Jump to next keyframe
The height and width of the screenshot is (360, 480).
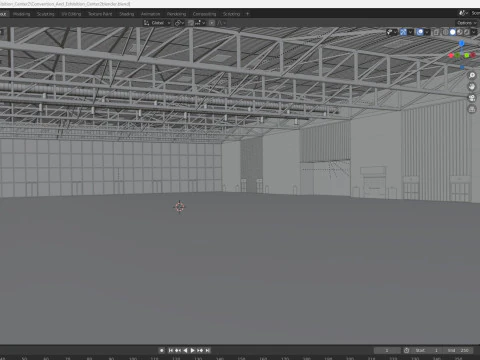click(x=200, y=350)
